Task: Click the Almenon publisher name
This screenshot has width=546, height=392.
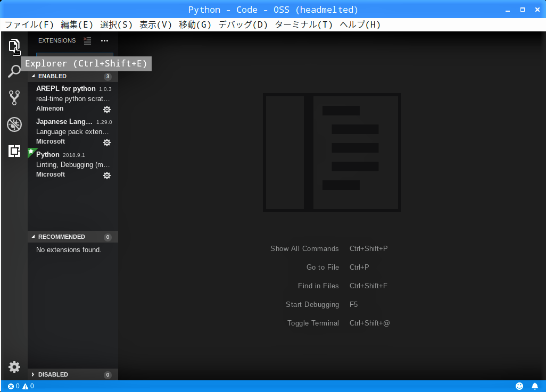Action: [50, 109]
